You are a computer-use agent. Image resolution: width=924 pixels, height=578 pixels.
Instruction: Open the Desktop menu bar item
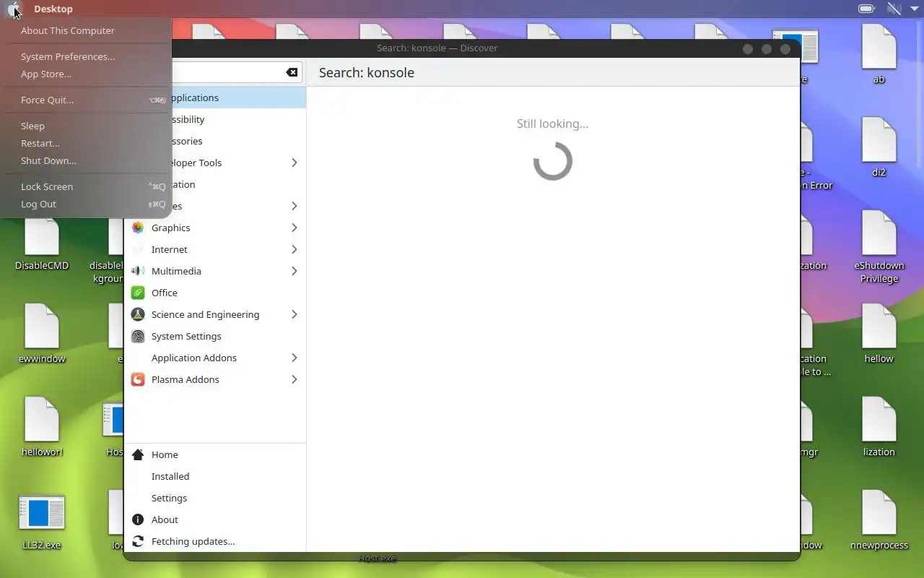(53, 9)
